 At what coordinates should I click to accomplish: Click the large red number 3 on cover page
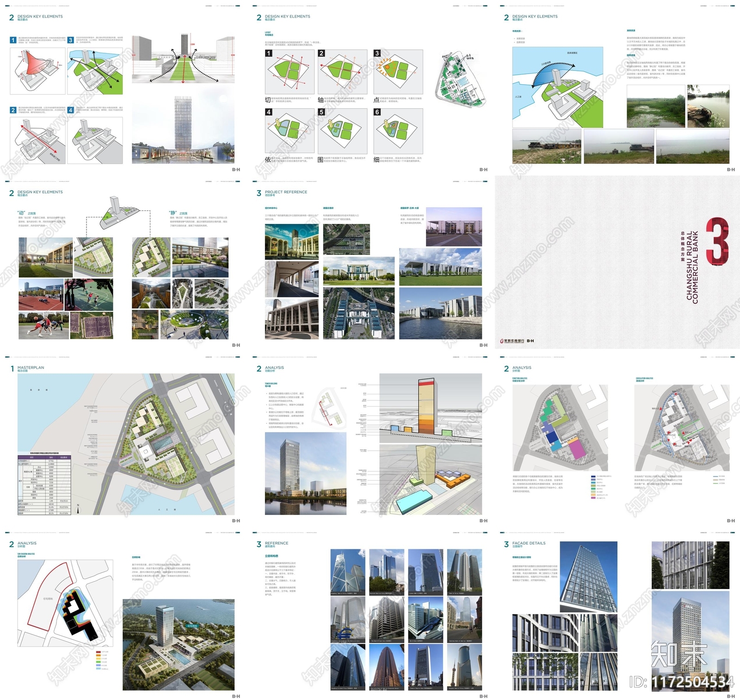[717, 241]
